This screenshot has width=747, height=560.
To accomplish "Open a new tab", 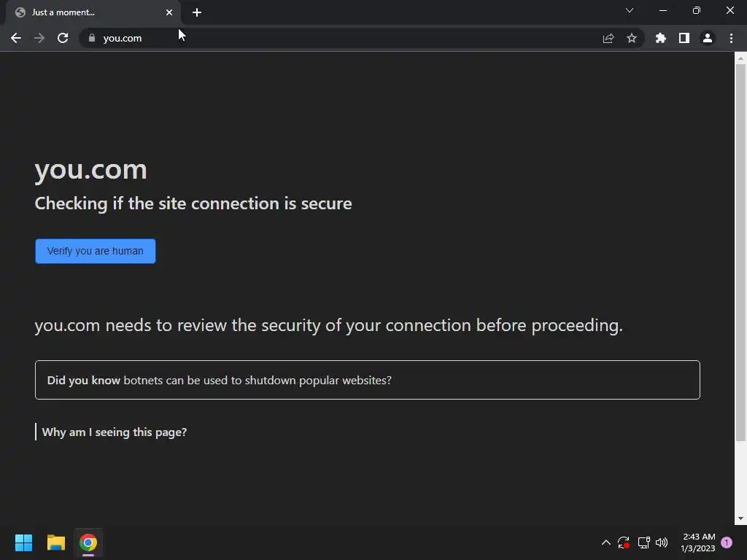I will click(197, 12).
